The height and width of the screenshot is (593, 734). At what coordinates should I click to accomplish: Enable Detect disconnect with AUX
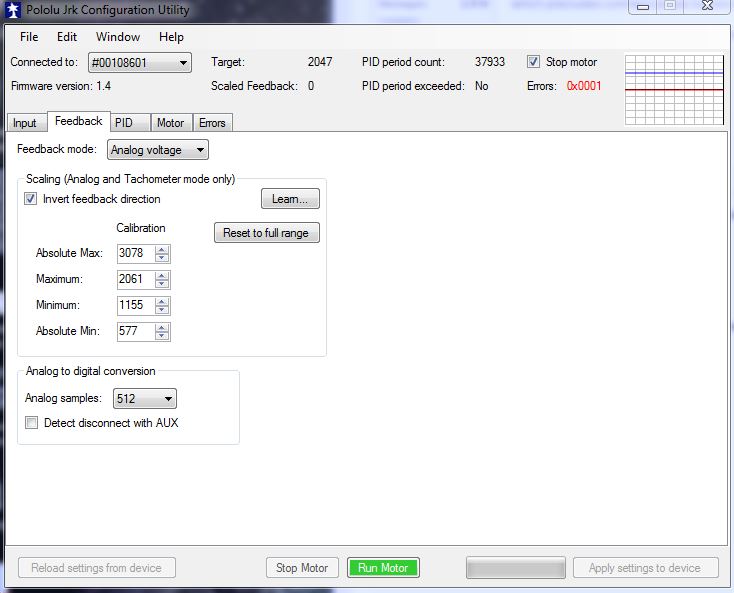pos(31,423)
